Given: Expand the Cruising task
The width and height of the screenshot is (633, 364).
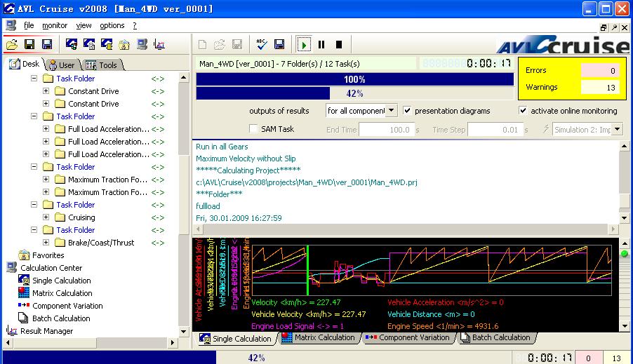Looking at the screenshot, I should [46, 217].
